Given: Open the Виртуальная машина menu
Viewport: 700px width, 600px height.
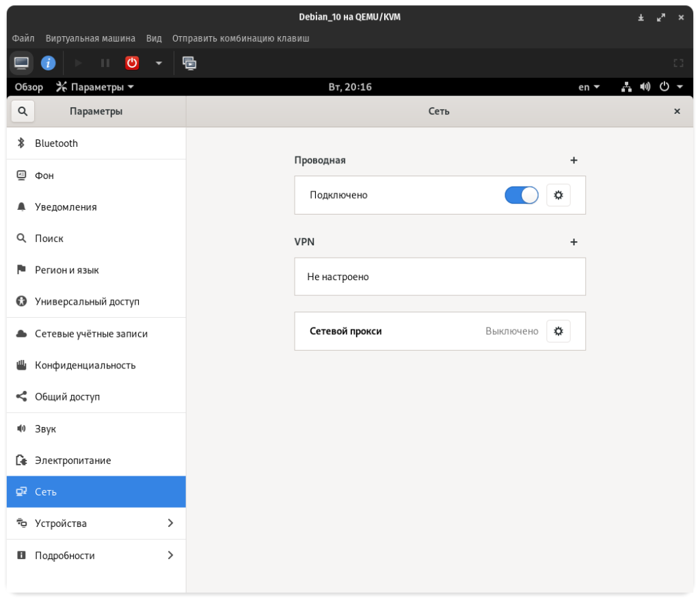Looking at the screenshot, I should click(x=90, y=38).
